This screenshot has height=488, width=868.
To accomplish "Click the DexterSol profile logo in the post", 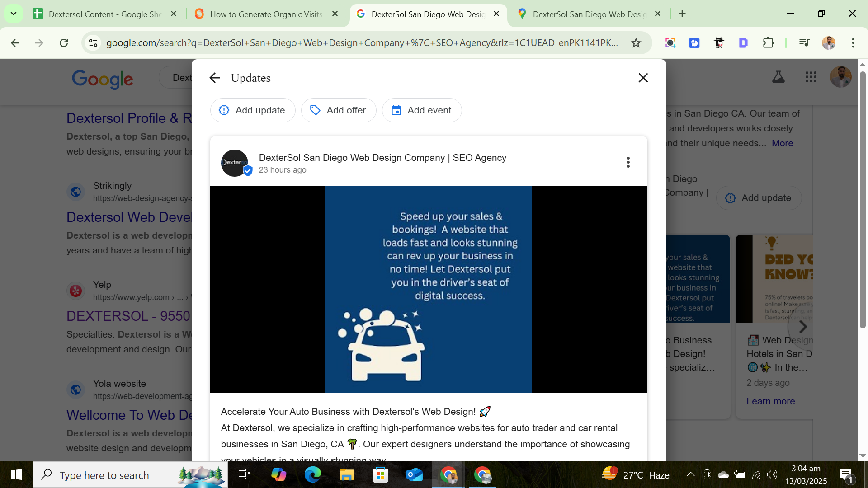I will [x=235, y=163].
